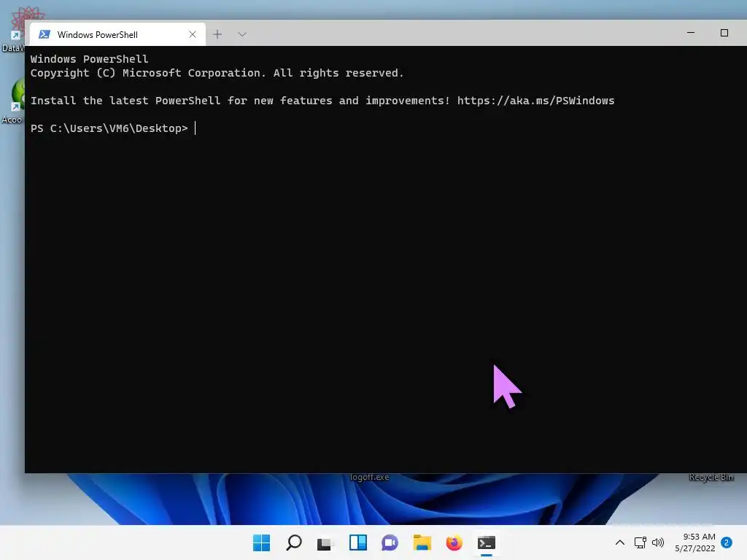Open a new terminal tab with plus

pyautogui.click(x=217, y=34)
